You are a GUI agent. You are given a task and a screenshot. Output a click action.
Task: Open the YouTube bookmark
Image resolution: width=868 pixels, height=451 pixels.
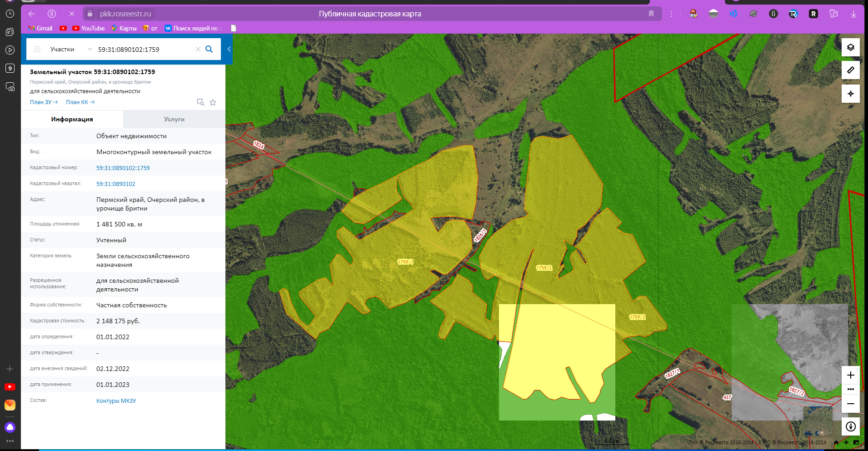[89, 28]
